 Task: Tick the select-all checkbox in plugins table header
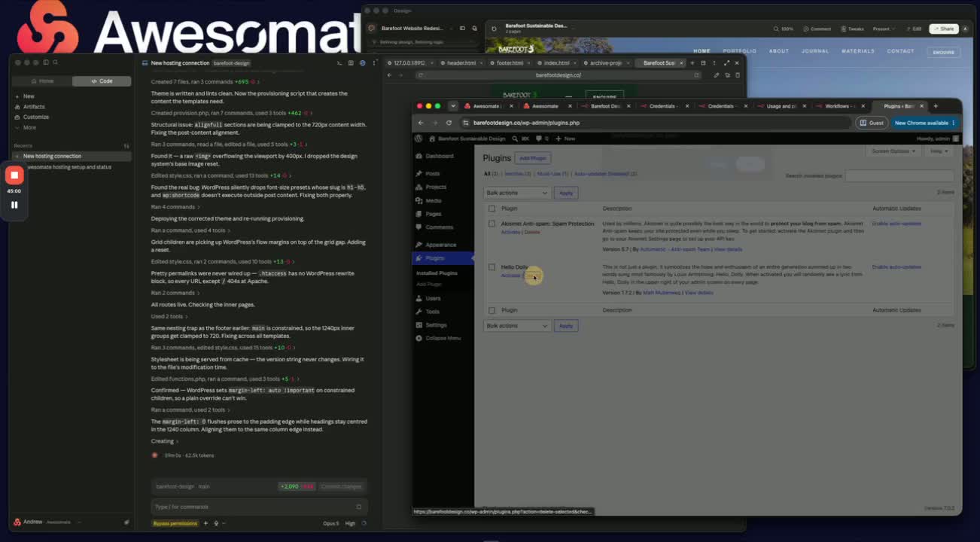click(x=492, y=209)
